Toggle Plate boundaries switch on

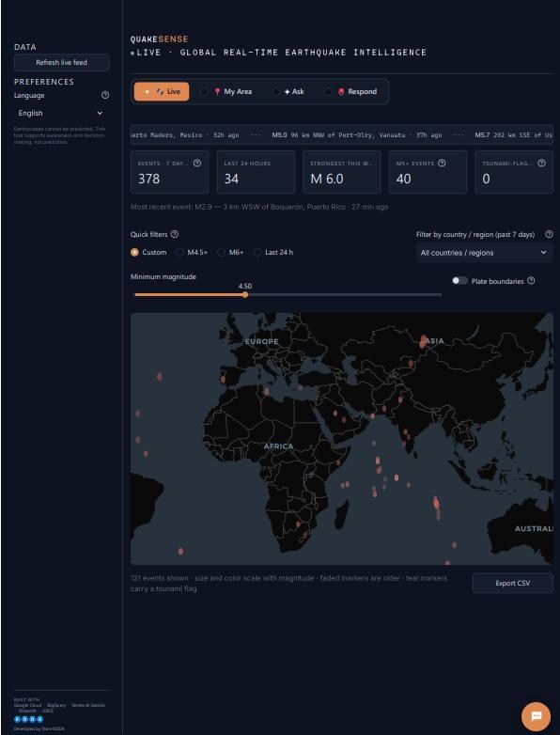459,281
